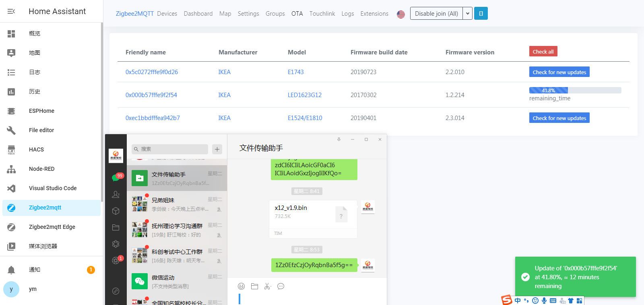The width and height of the screenshot is (644, 305).
Task: Click the red Check all button
Action: point(543,52)
